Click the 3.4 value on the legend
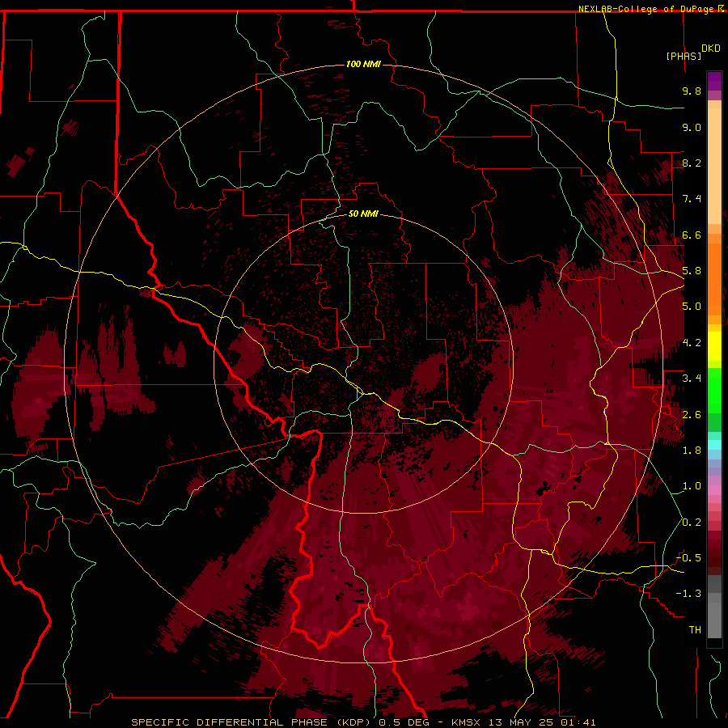The height and width of the screenshot is (728, 728). [692, 379]
